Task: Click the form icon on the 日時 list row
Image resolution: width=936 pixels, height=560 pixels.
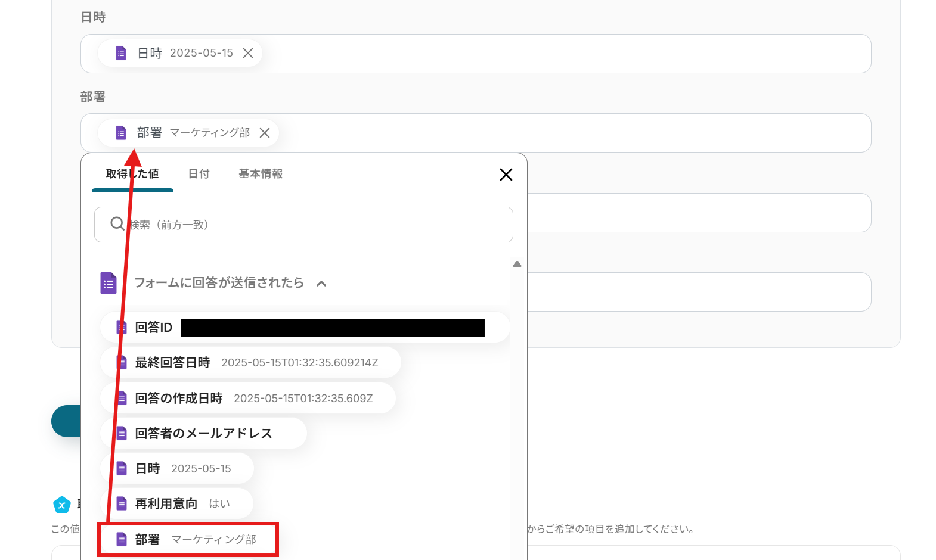Action: [122, 469]
